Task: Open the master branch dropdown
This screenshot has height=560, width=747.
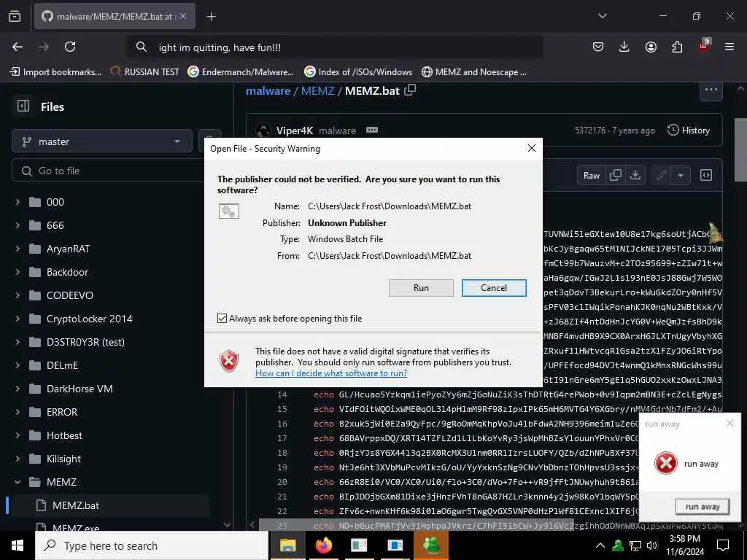Action: pyautogui.click(x=102, y=141)
